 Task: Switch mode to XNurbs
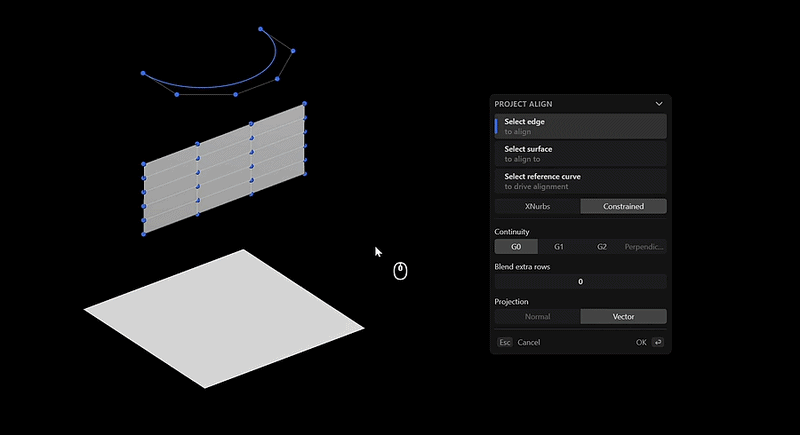[x=537, y=207]
